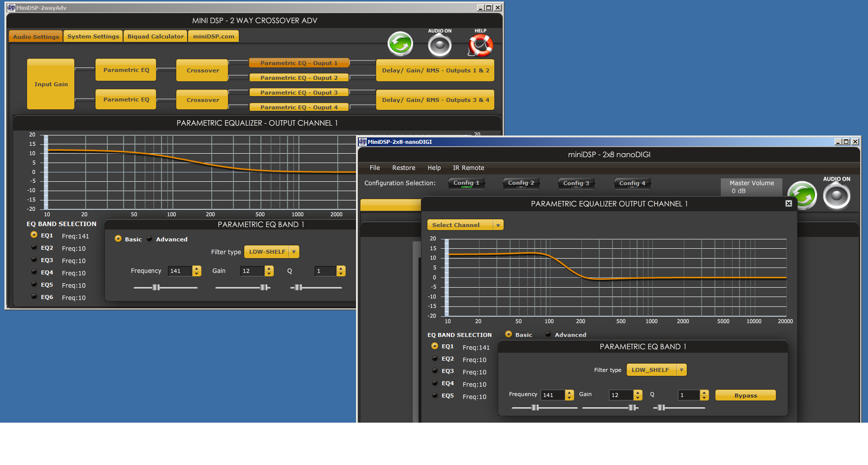Image resolution: width=868 pixels, height=465 pixels.
Task: Select EQ4 band in 2-way window
Action: (x=34, y=272)
